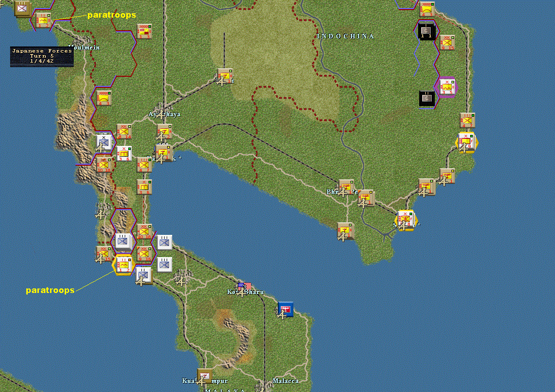Image resolution: width=555 pixels, height=392 pixels.
Task: Click the Kota Bharu city label
Action: 245,292
